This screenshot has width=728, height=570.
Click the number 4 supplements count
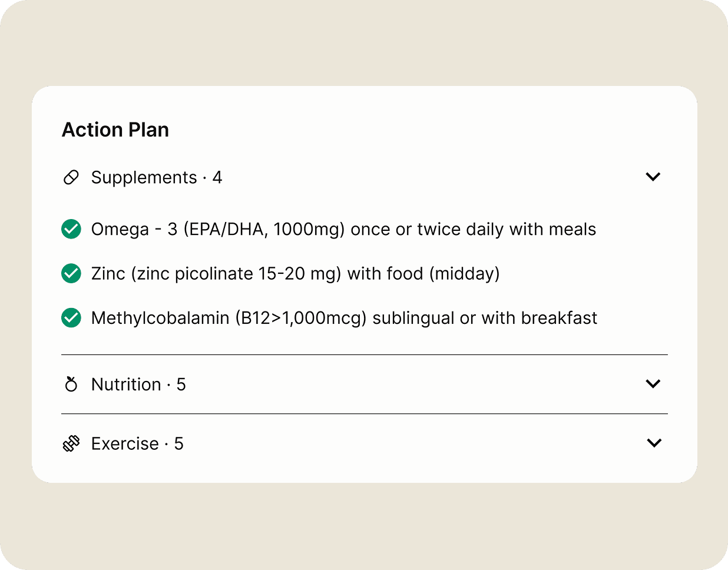217,177
